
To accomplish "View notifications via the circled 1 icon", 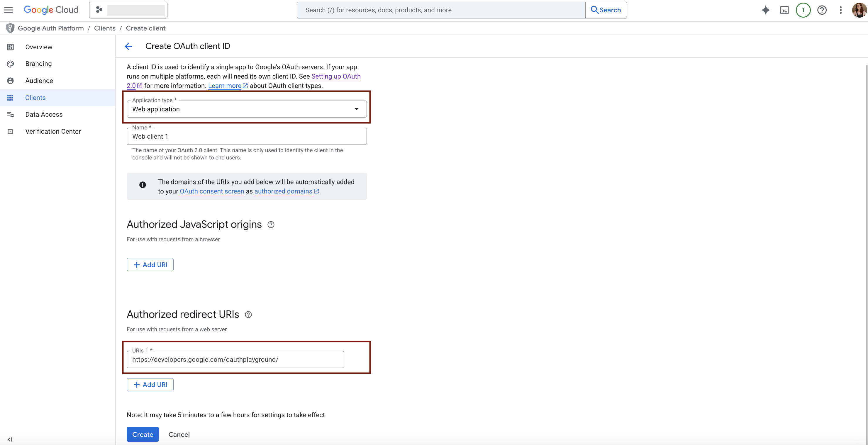I will [803, 10].
